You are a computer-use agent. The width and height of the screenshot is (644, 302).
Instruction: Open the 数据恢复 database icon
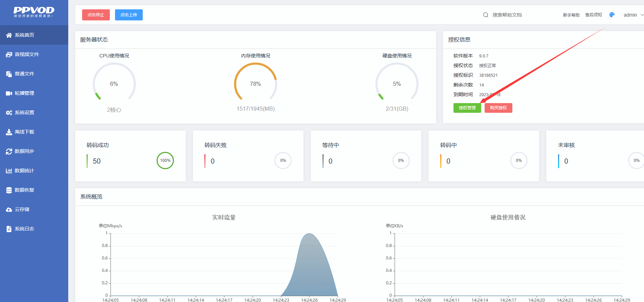9,190
